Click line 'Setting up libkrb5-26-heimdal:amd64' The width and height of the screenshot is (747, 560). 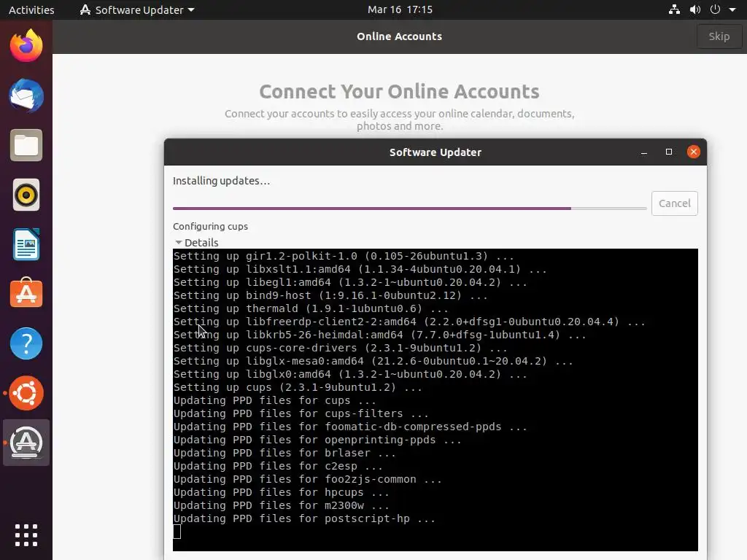[379, 335]
